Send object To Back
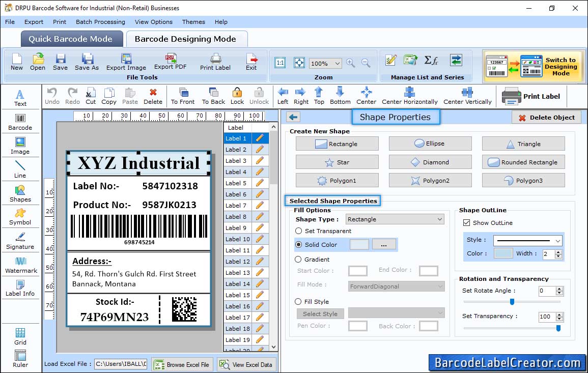Image resolution: width=588 pixels, height=373 pixels. pos(213,96)
